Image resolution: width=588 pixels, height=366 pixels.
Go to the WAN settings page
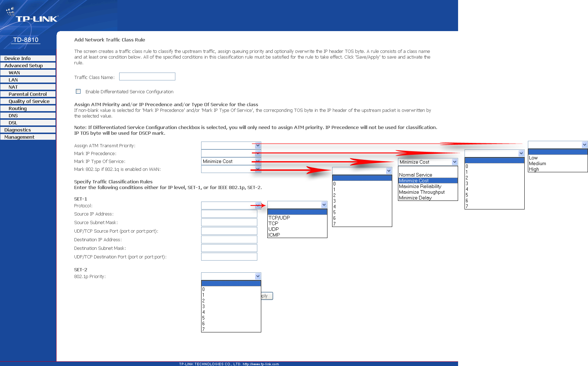point(28,73)
